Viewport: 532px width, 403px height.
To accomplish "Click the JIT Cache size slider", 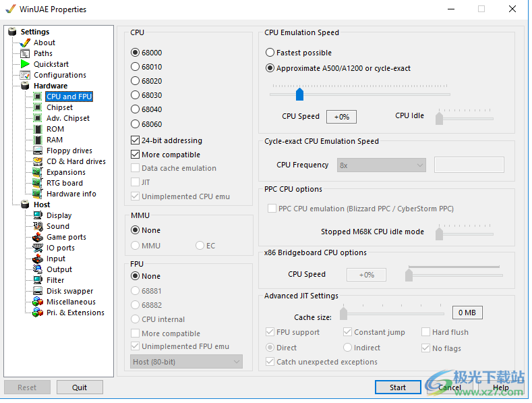I will tap(392, 312).
